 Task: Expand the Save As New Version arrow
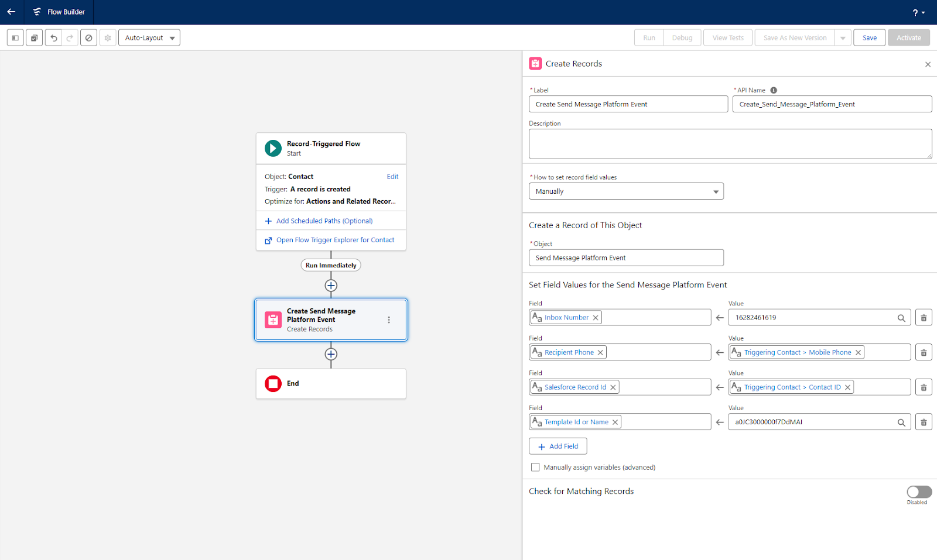point(843,38)
